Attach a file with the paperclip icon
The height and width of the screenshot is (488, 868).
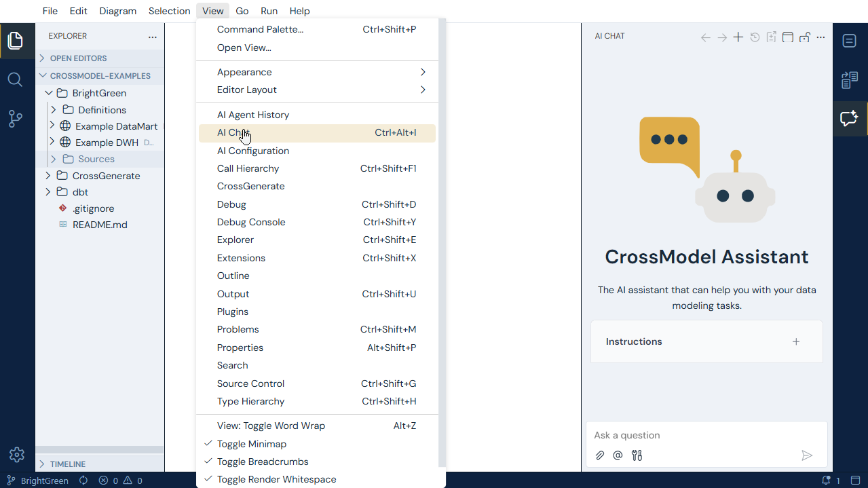[x=600, y=455]
